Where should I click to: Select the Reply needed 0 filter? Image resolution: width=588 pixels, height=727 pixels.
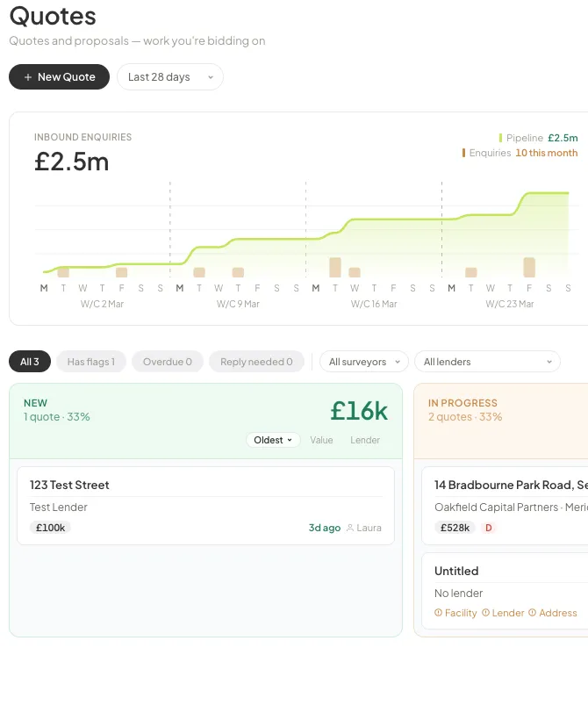tap(256, 362)
